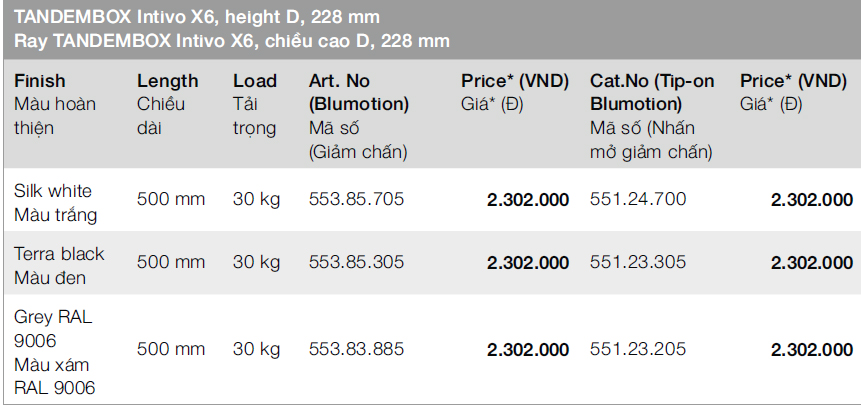Click the Vietnamese title starting with Ray TANDEMBOX
Screen dimensions: 861x414
click(x=232, y=41)
